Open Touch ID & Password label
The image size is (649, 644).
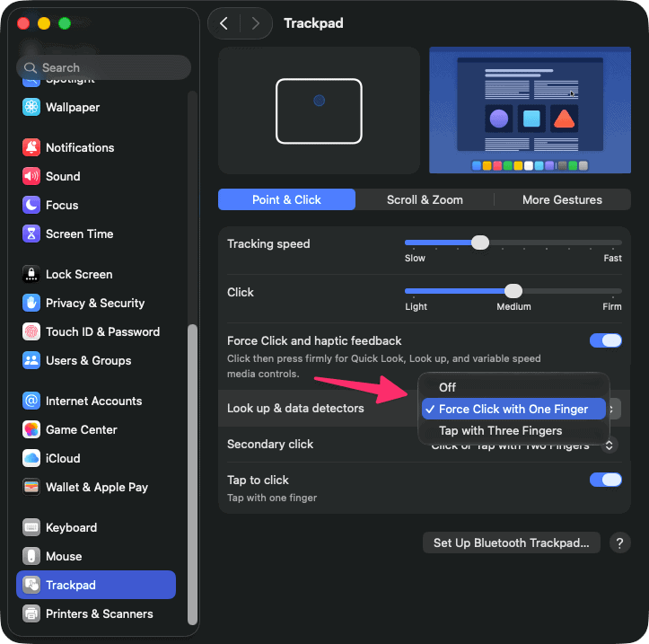tap(102, 331)
